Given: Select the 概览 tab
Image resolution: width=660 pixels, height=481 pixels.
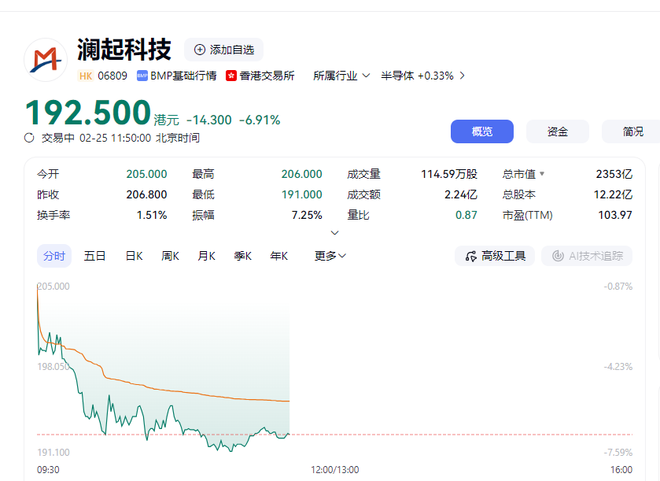Looking at the screenshot, I should [481, 132].
